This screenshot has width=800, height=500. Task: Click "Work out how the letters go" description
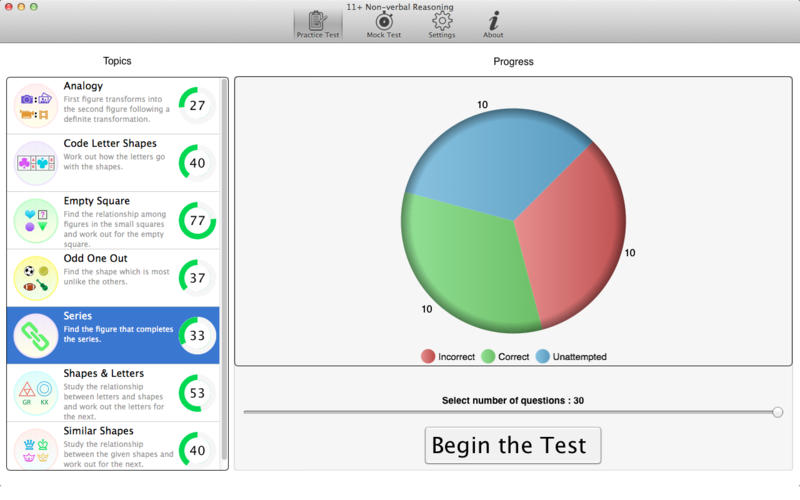click(114, 162)
